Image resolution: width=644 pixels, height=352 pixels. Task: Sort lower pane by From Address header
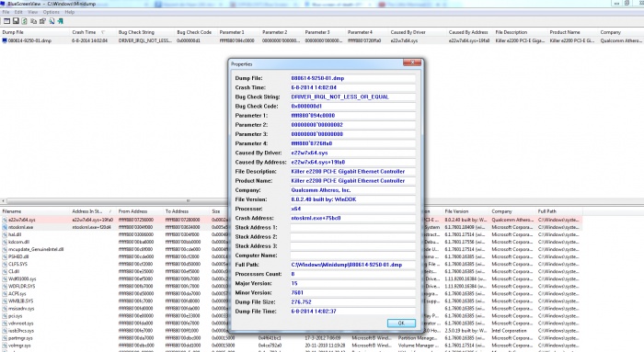tap(140, 211)
